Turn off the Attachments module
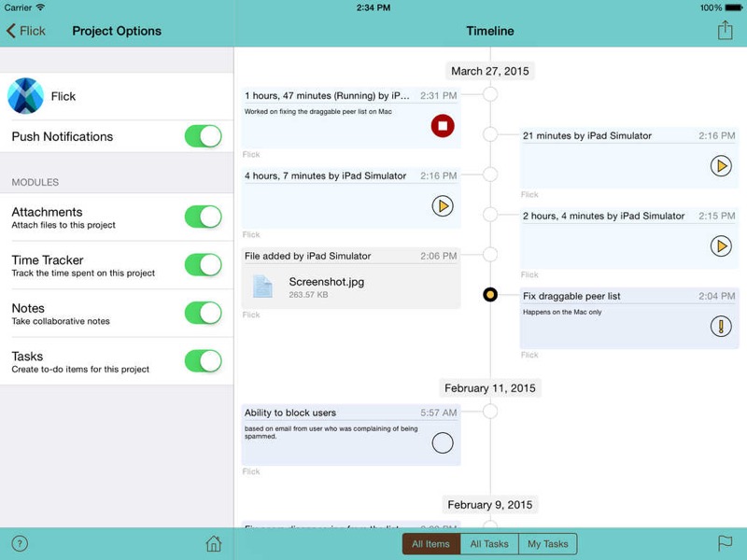 [203, 217]
